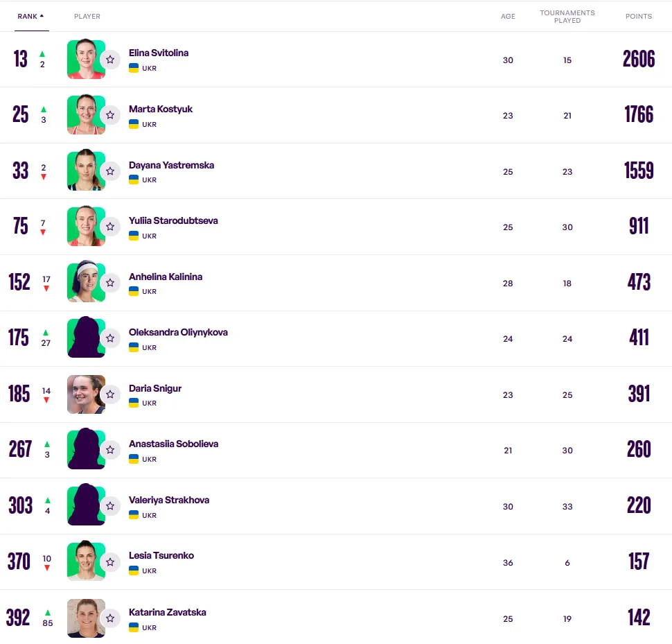Click the Player column header
672x644 pixels.
click(87, 17)
